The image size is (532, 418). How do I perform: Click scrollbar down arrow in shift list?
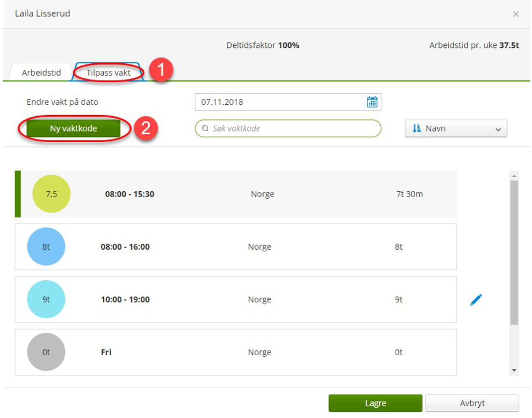point(514,371)
